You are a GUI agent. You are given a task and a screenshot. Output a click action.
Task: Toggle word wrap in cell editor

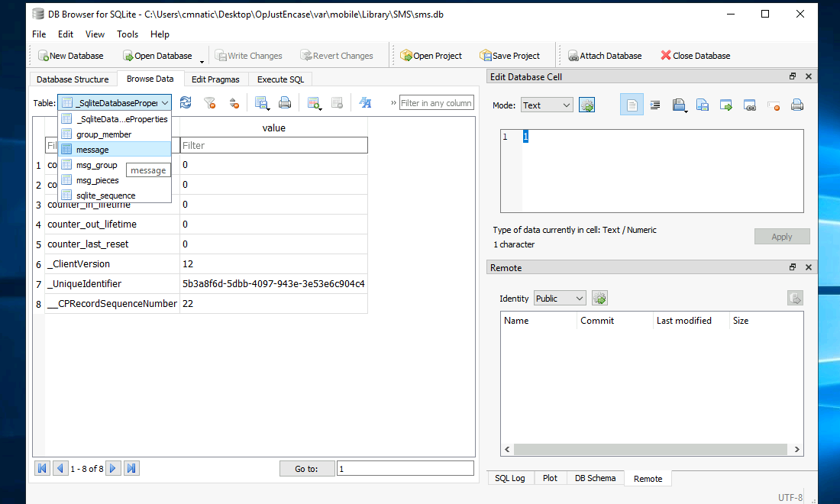coord(632,105)
